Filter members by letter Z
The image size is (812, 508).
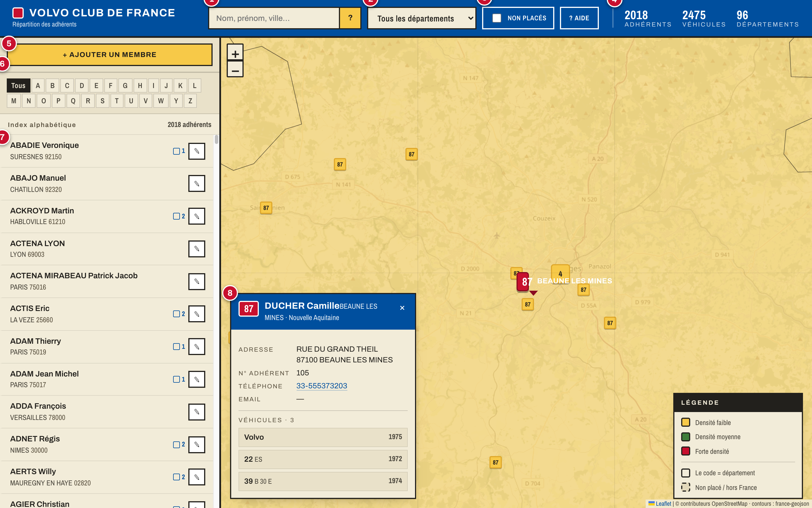pos(190,101)
